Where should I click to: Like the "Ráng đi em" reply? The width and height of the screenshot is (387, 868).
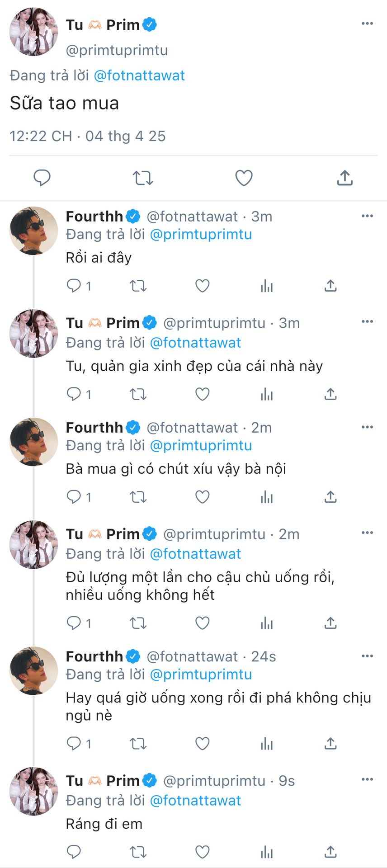(202, 852)
